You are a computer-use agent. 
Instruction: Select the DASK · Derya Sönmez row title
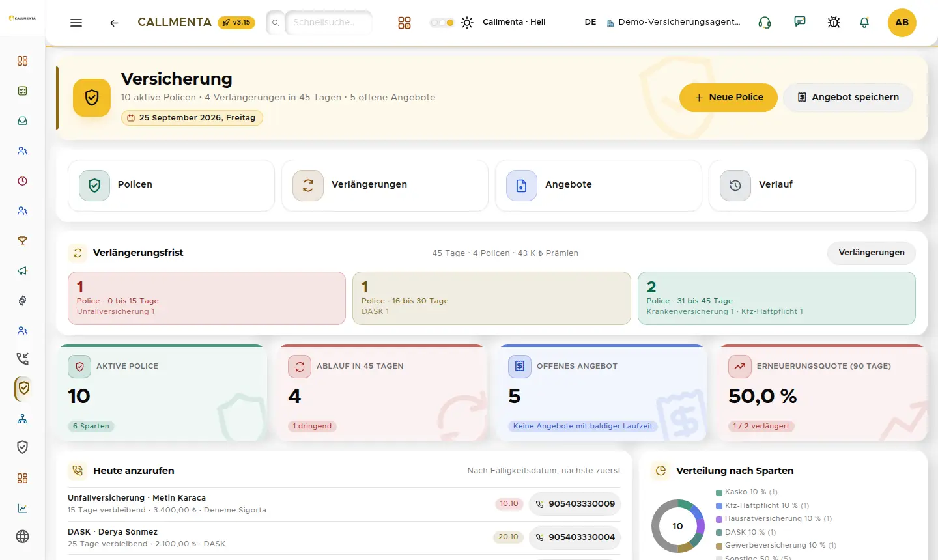click(x=113, y=532)
